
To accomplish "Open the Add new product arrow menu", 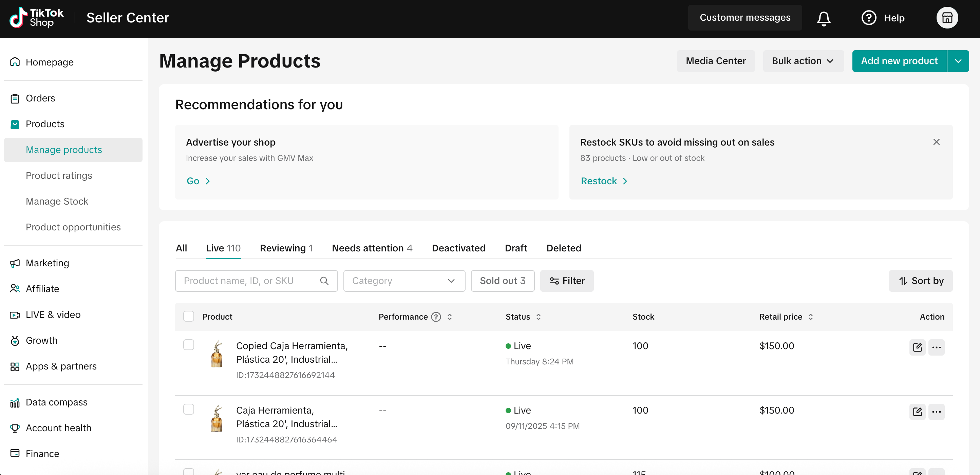I will click(x=958, y=61).
